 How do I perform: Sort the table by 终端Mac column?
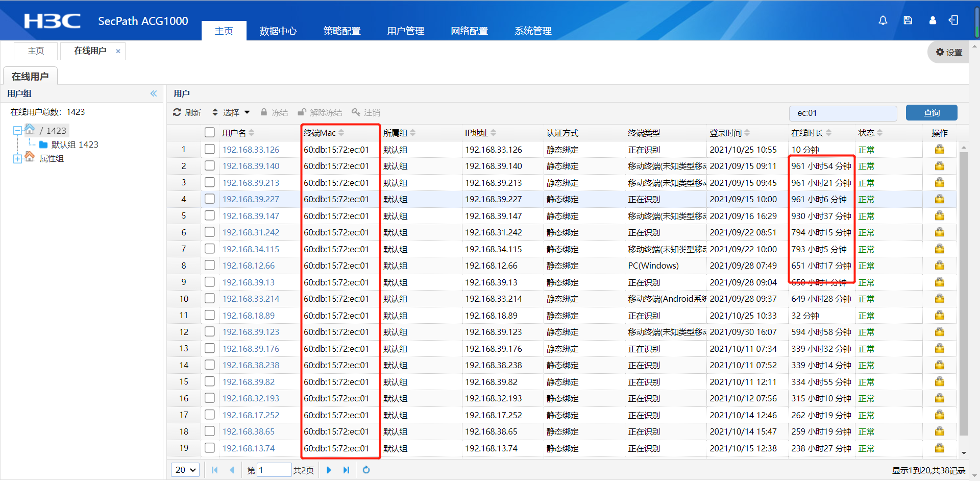click(324, 133)
